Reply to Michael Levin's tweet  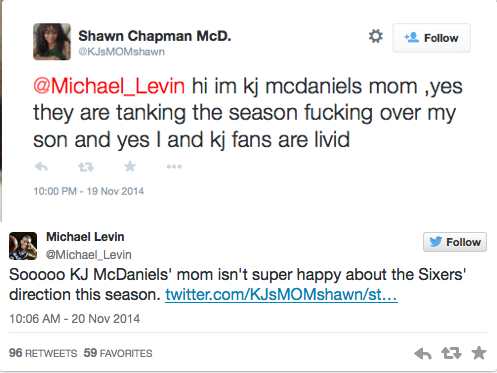[423, 353]
